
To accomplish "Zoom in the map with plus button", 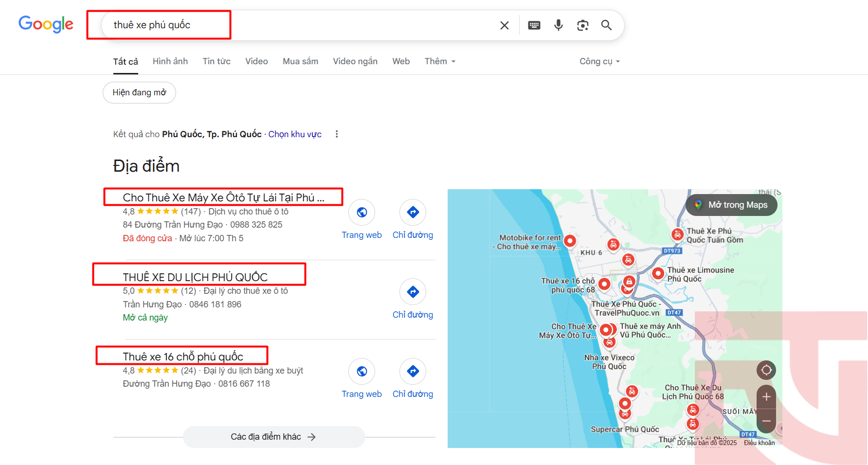I will tap(766, 397).
